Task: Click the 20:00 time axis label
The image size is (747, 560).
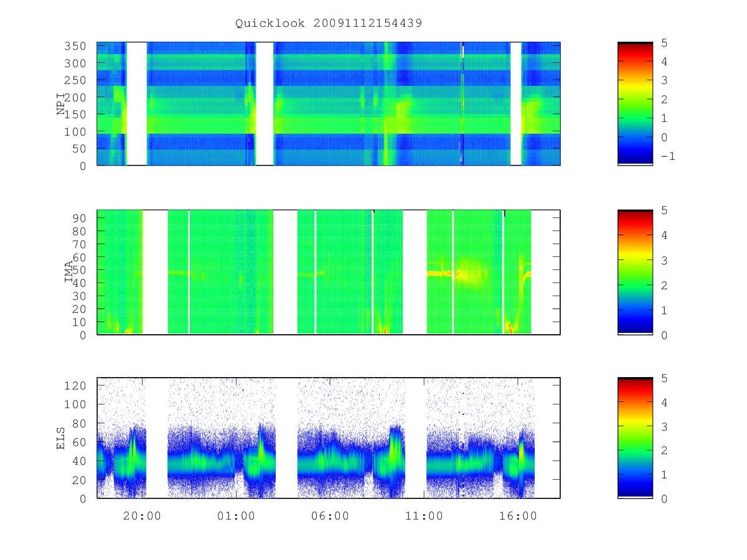Action: pyautogui.click(x=143, y=516)
